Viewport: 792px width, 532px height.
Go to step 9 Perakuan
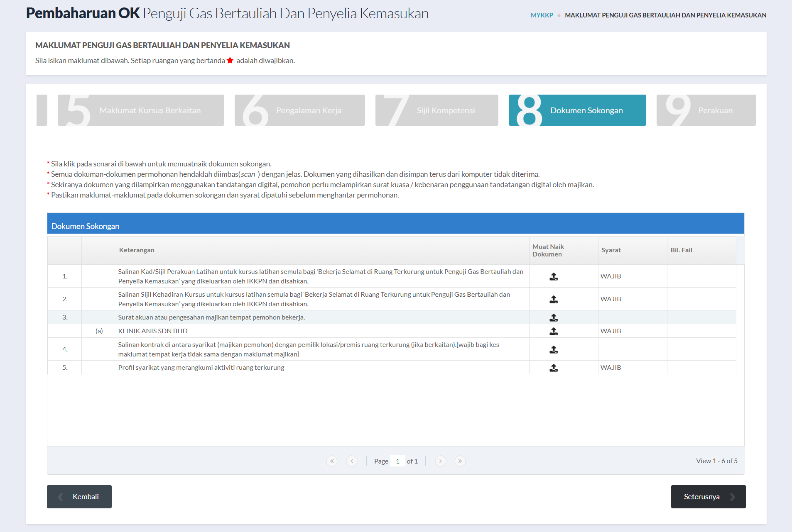pyautogui.click(x=706, y=110)
